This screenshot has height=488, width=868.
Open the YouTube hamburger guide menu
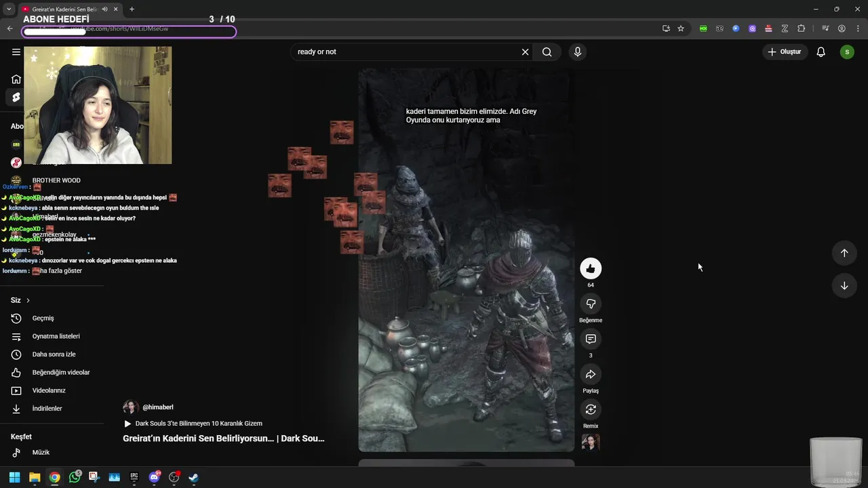(x=16, y=52)
